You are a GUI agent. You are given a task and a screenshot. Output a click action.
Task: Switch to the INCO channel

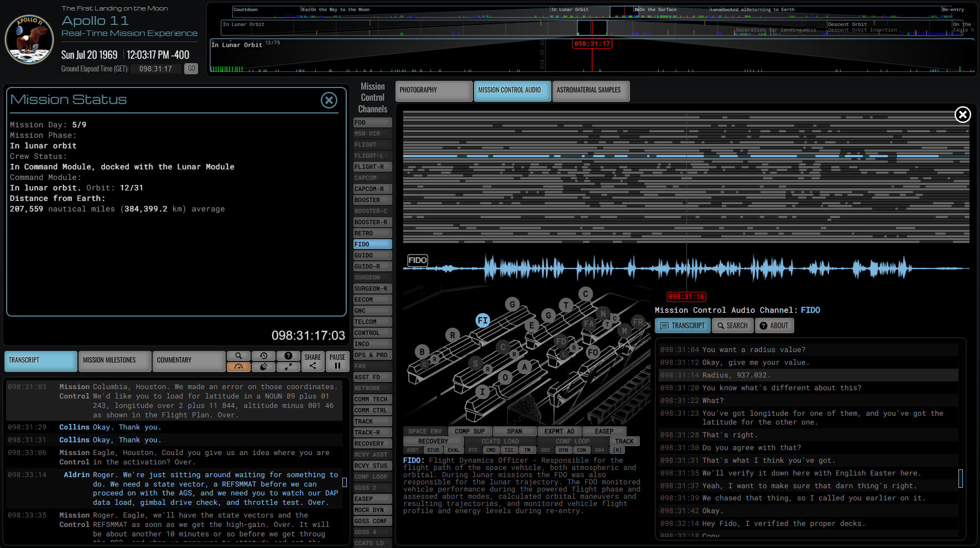coord(373,344)
